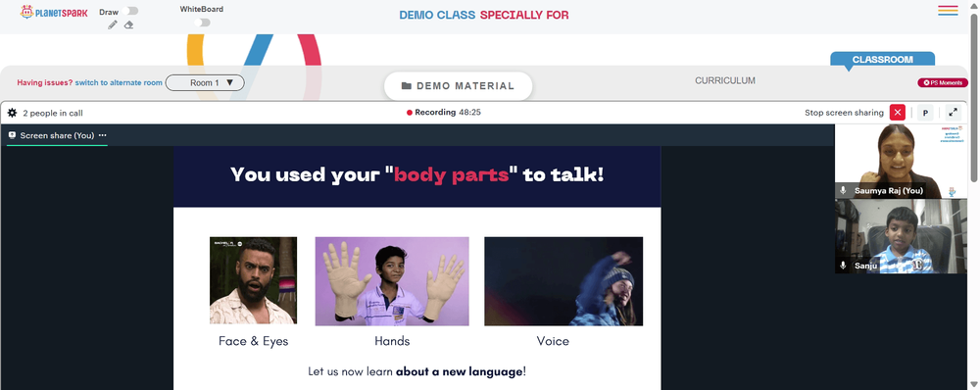980x390 pixels.
Task: Click the page scrollbar up arrow
Action: tap(974, 5)
